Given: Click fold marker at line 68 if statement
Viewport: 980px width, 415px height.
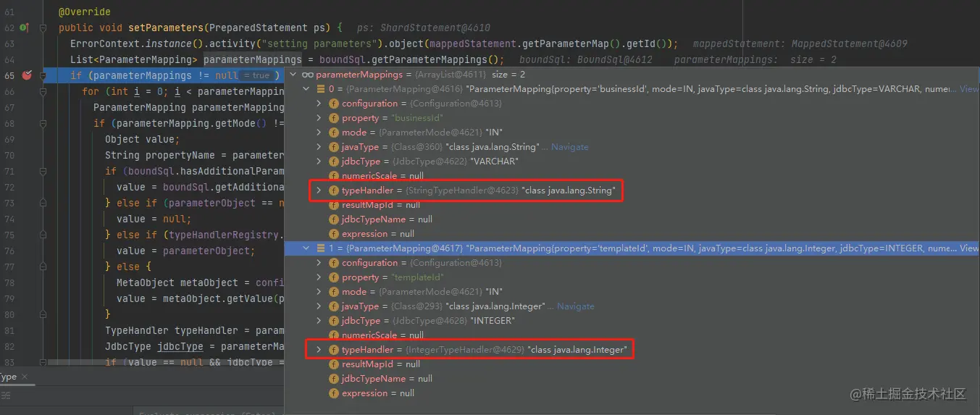Looking at the screenshot, I should tap(43, 123).
